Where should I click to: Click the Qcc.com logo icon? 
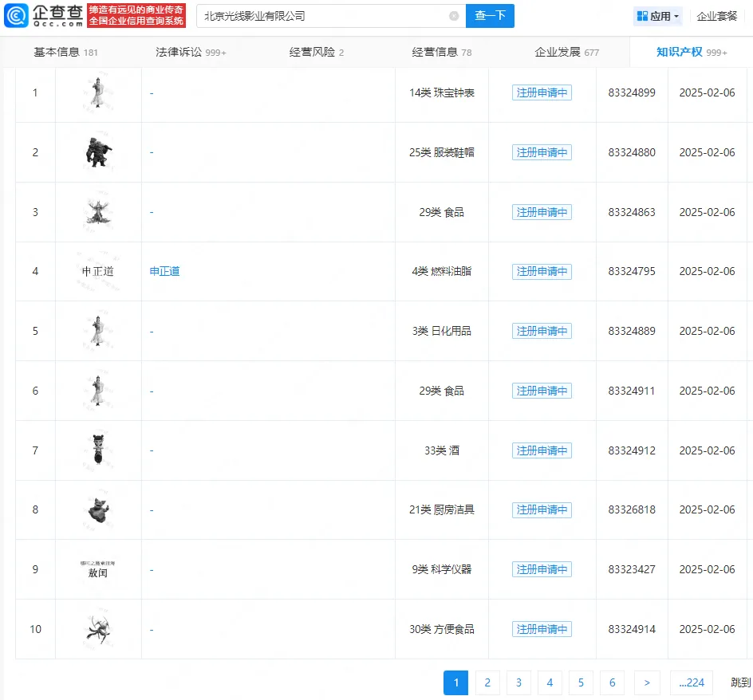[16, 15]
